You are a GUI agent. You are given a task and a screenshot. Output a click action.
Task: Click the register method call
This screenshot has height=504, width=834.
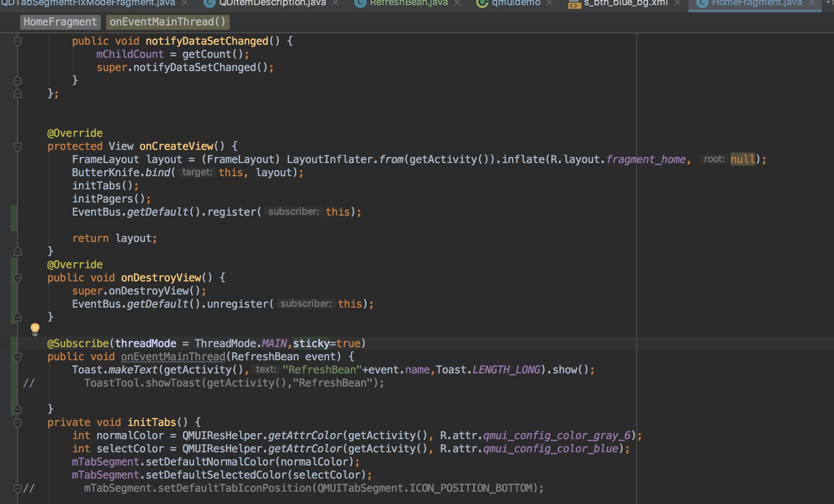(231, 212)
